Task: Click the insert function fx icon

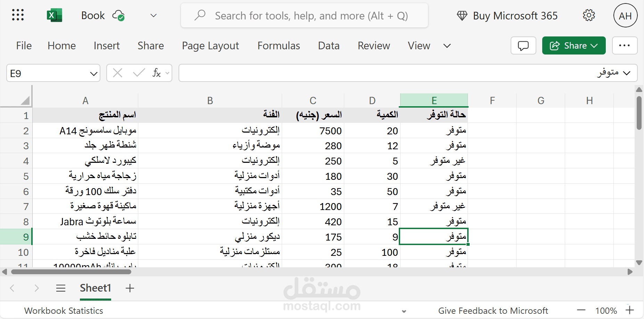Action: tap(157, 73)
